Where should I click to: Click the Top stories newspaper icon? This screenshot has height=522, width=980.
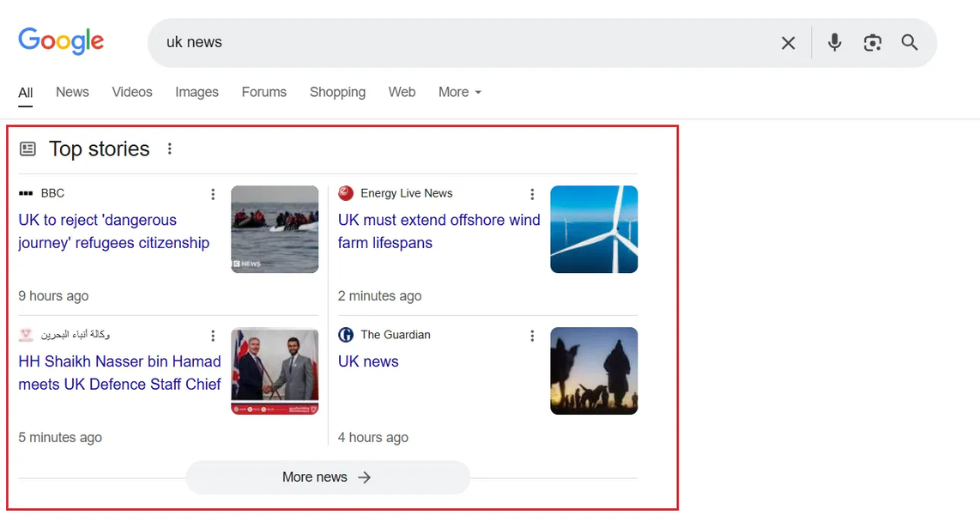click(x=27, y=149)
